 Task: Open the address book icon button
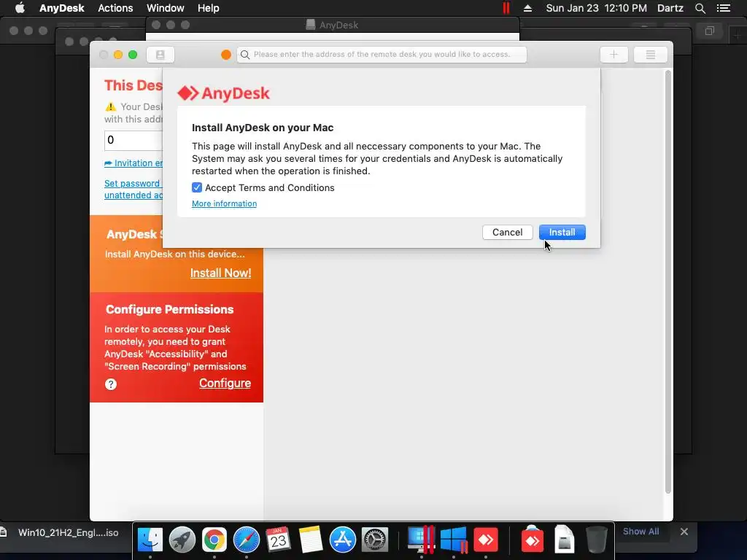[160, 55]
